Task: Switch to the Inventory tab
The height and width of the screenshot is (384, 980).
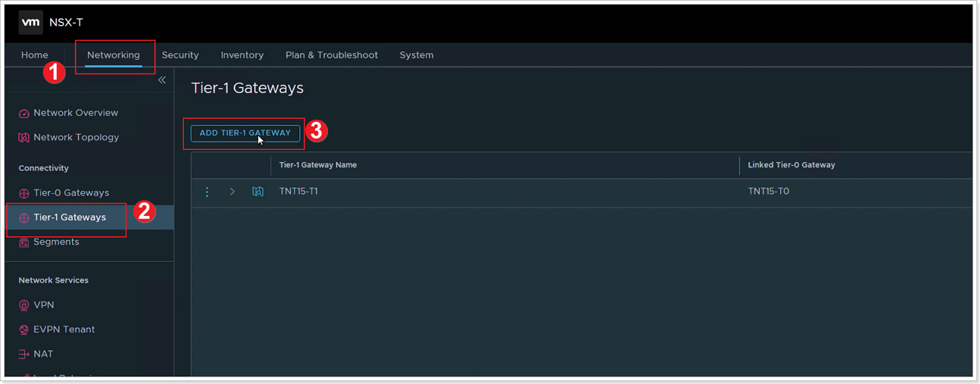Action: pos(242,55)
